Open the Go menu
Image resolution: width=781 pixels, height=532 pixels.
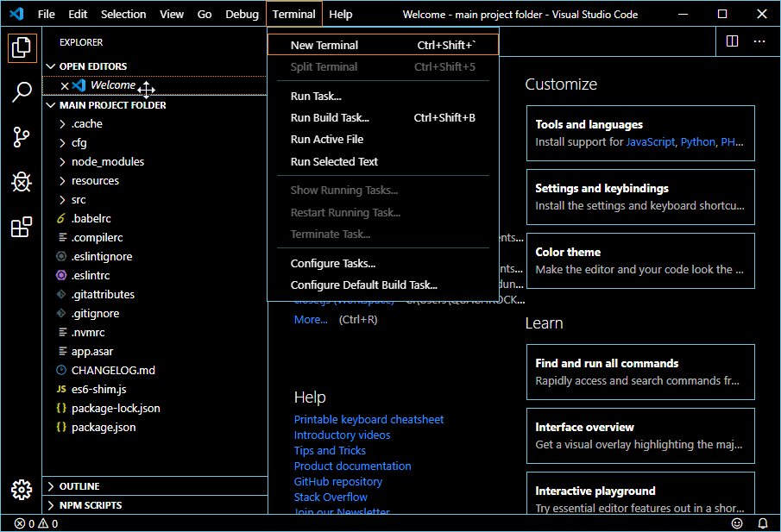tap(205, 14)
